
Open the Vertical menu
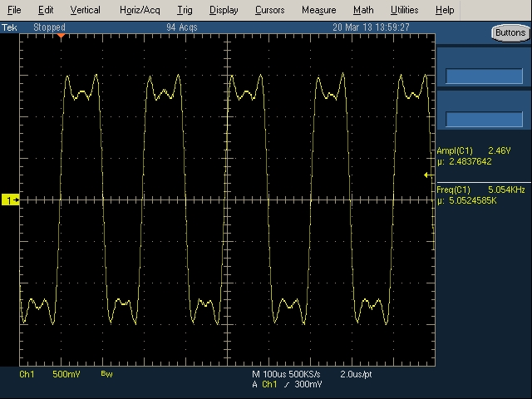click(85, 10)
